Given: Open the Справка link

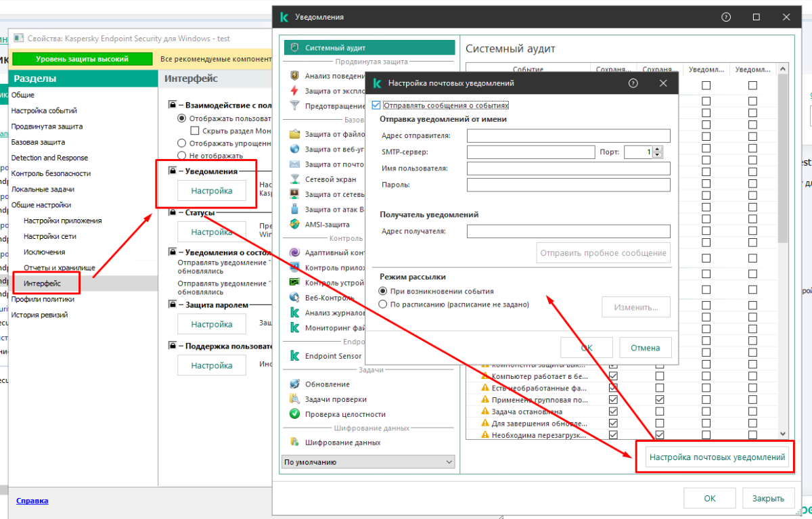Looking at the screenshot, I should (x=32, y=501).
